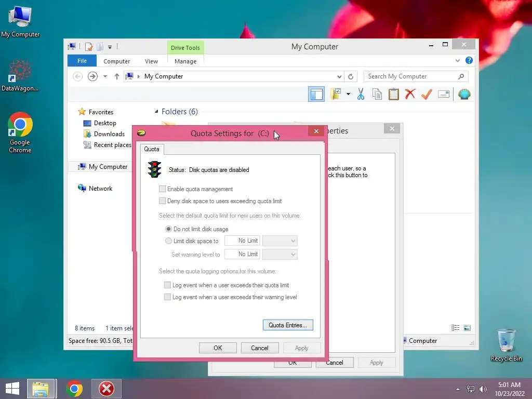
Task: Open the folder options dropdown arrow
Action: click(348, 94)
